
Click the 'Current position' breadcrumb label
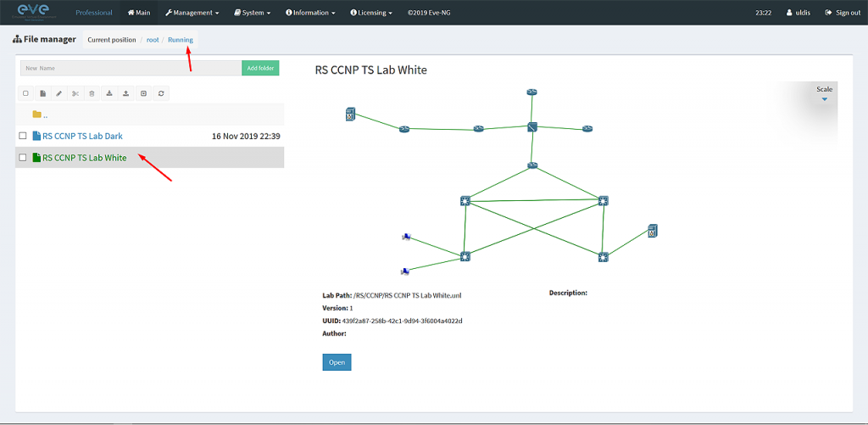[112, 40]
